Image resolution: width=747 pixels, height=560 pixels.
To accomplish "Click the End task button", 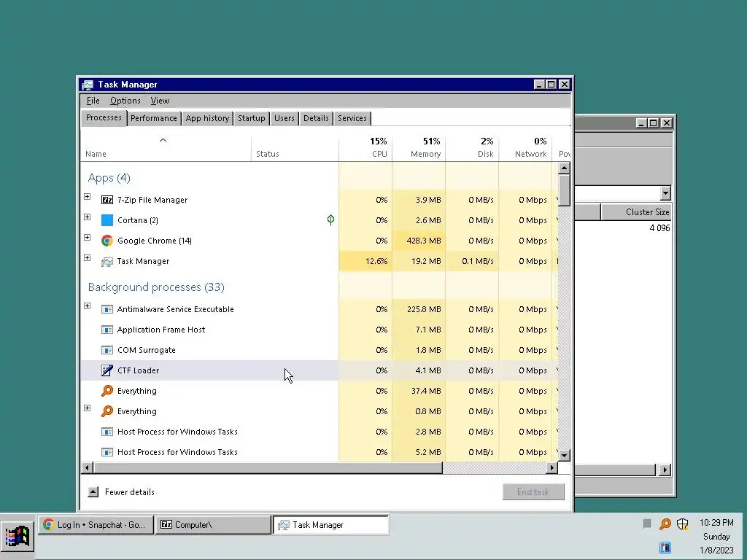I will coord(533,492).
